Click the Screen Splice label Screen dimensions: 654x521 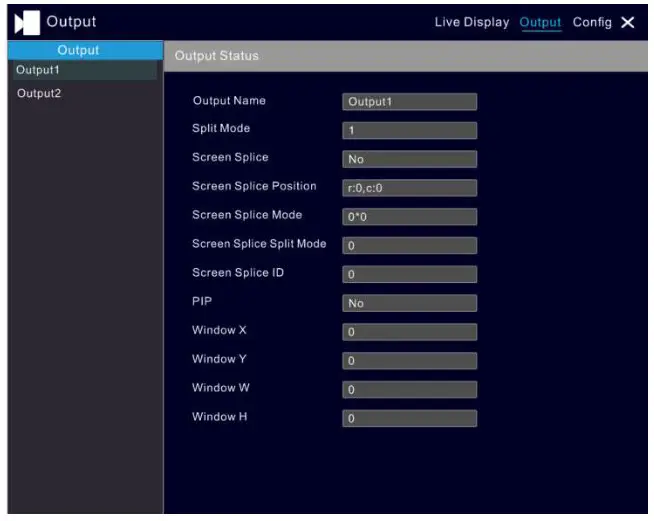(230, 157)
